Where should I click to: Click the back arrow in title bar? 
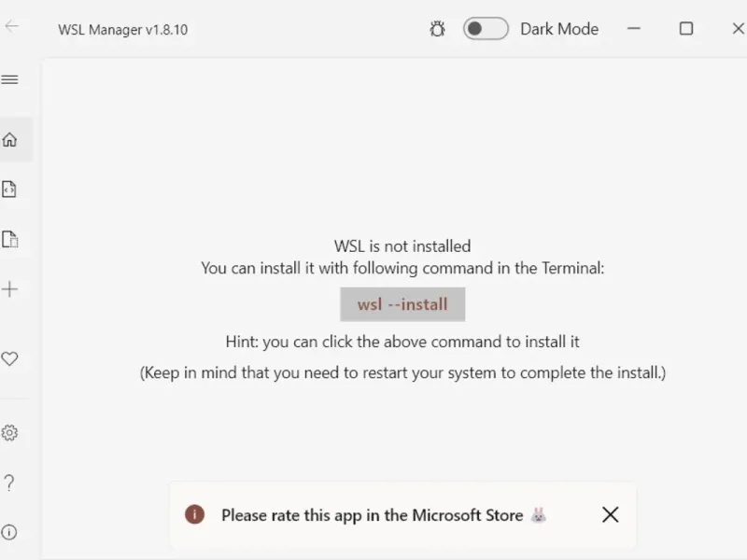(12, 26)
